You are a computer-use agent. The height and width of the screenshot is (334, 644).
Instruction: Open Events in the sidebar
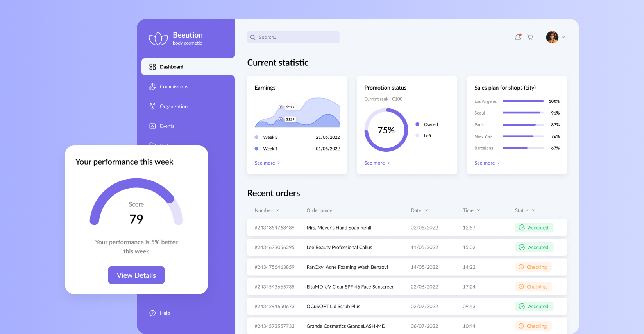[x=167, y=126]
